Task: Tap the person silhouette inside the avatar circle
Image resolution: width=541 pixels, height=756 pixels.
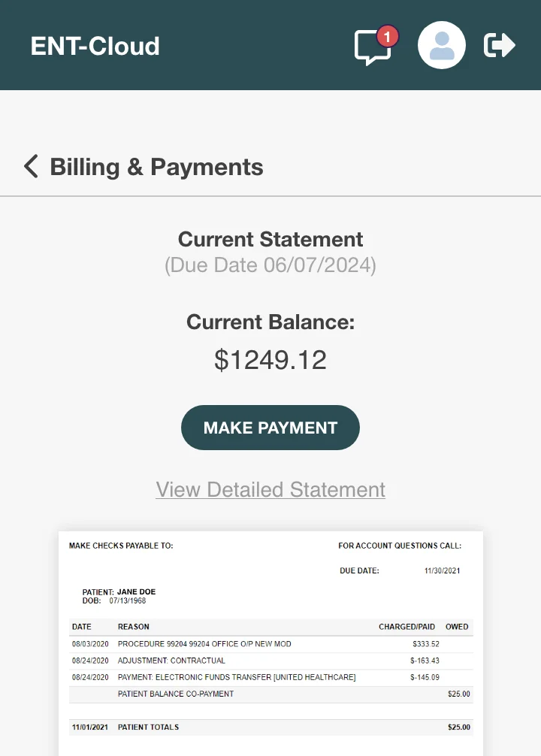Action: click(x=442, y=45)
